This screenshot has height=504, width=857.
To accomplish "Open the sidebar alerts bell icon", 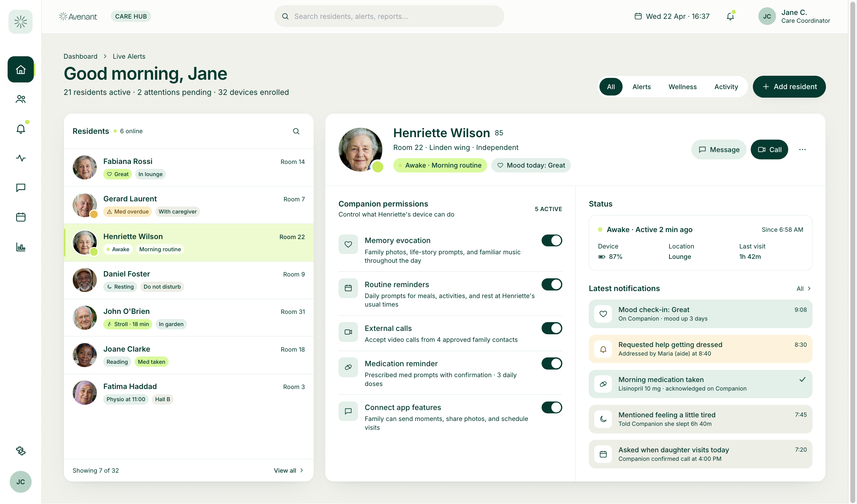I will click(x=21, y=129).
